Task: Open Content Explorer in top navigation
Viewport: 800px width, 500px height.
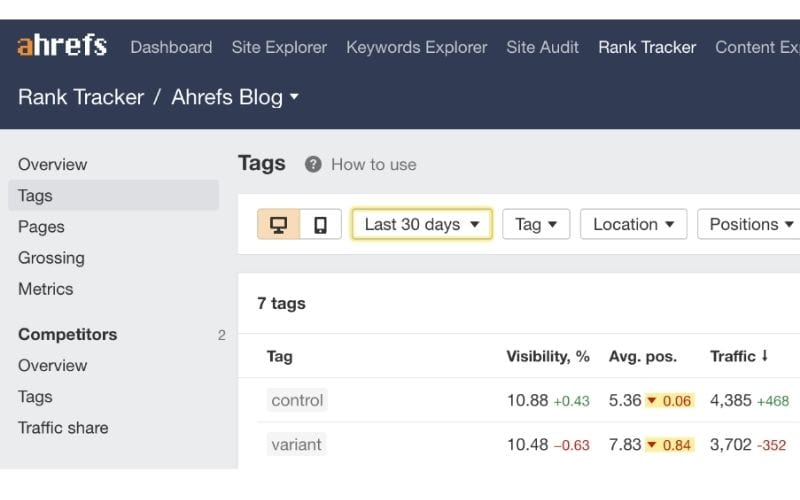Action: (x=757, y=47)
